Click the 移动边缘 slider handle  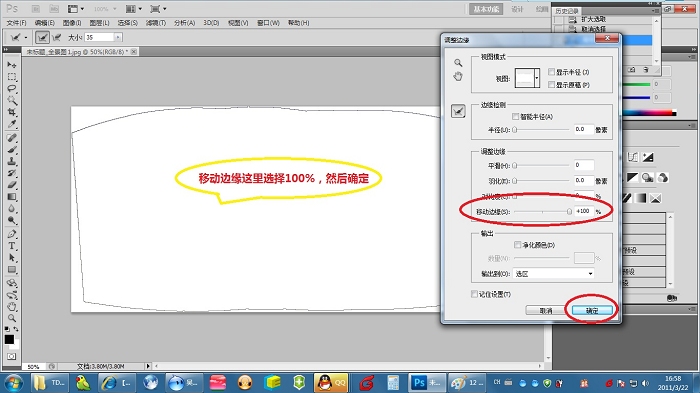[569, 211]
